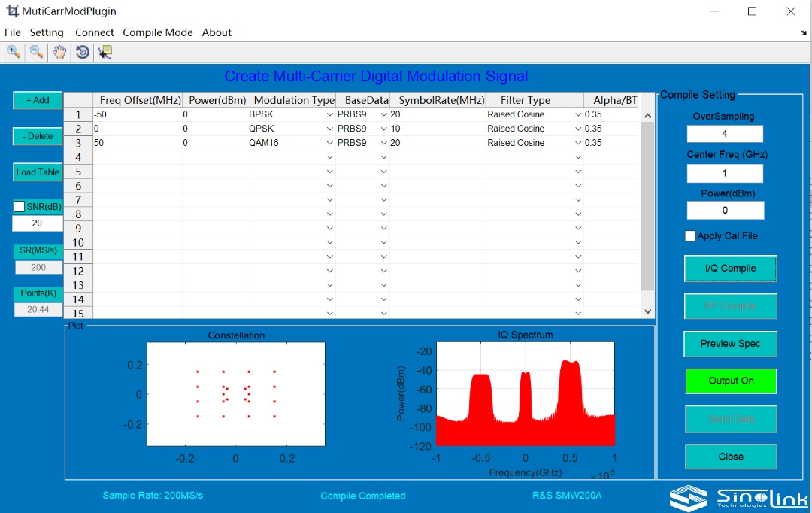Select Power(dBm) cell 0 in row 1
The height and width of the screenshot is (513, 812).
click(214, 114)
